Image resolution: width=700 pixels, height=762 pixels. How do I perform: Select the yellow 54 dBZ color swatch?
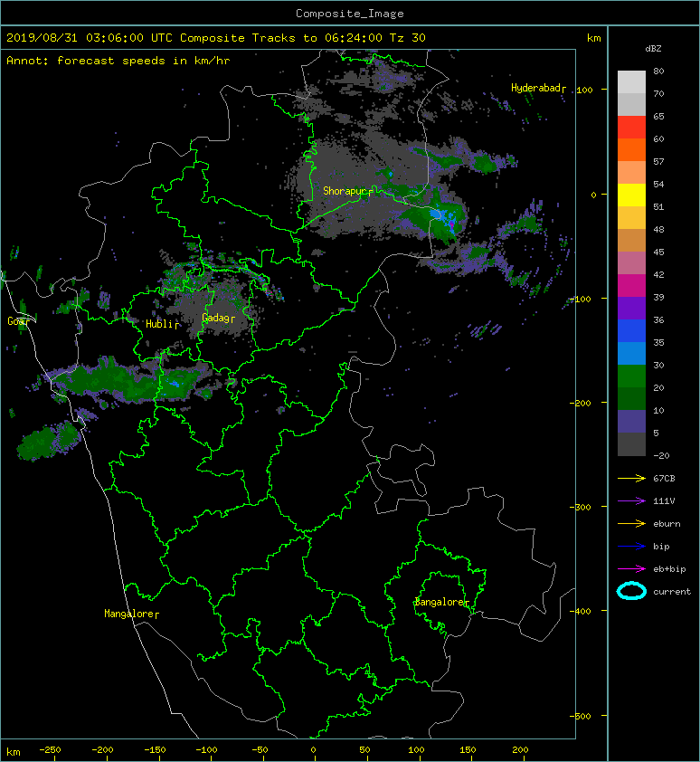(631, 195)
